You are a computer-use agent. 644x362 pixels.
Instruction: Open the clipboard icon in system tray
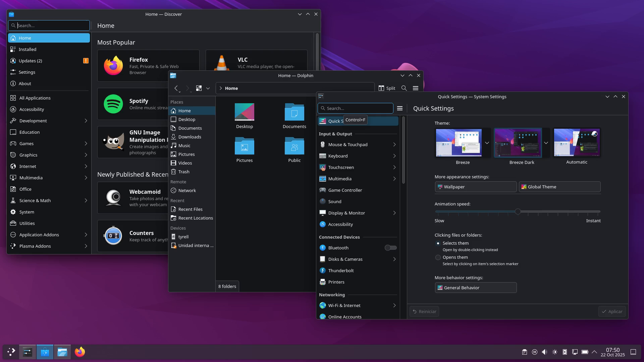[524, 352]
